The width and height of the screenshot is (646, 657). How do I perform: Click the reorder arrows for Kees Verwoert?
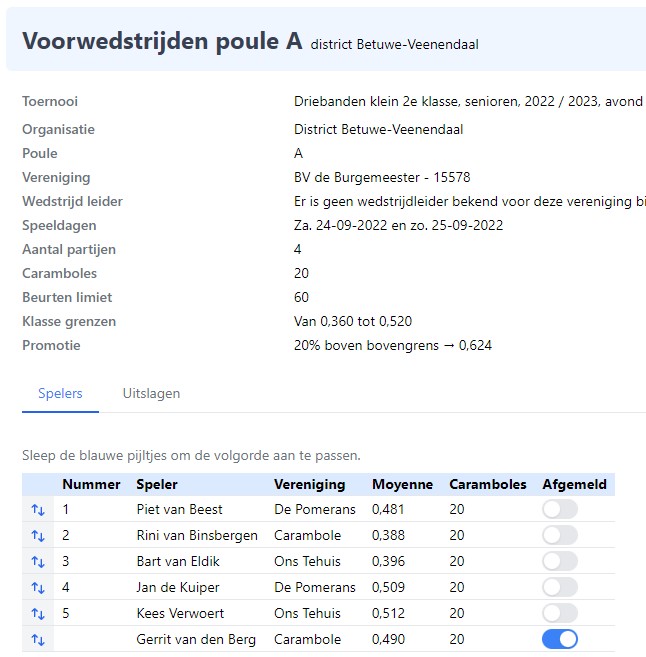[38, 614]
